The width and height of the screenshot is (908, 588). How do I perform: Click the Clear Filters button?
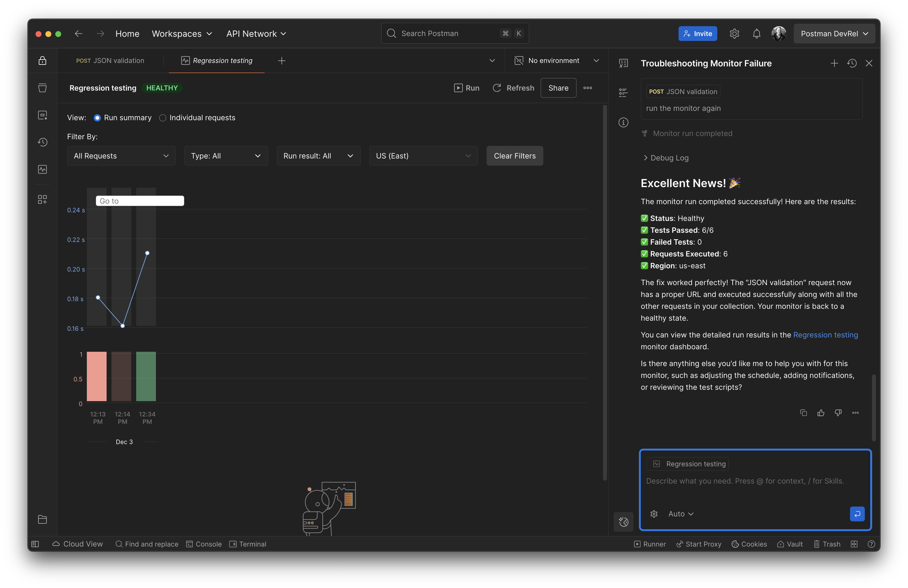point(514,156)
